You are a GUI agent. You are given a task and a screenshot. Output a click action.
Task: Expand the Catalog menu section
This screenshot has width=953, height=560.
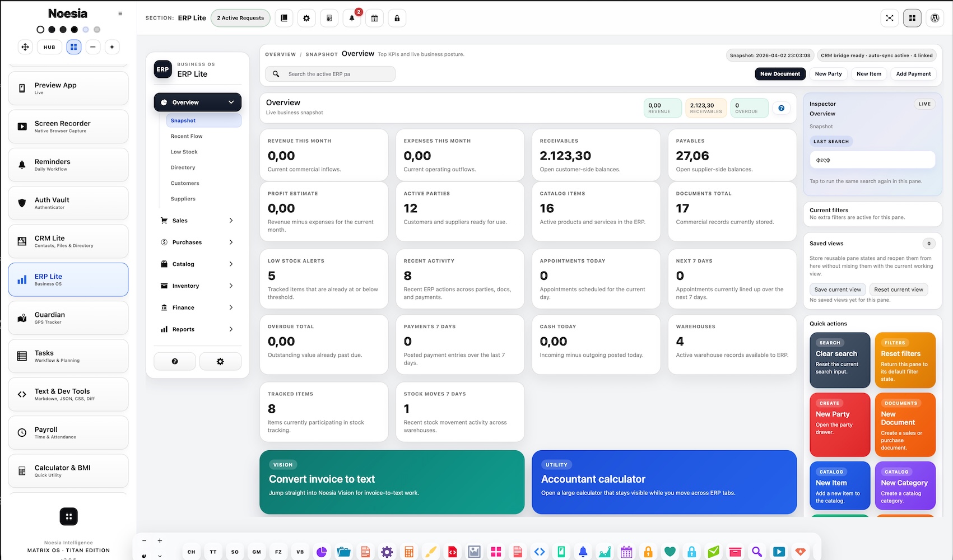coord(198,264)
